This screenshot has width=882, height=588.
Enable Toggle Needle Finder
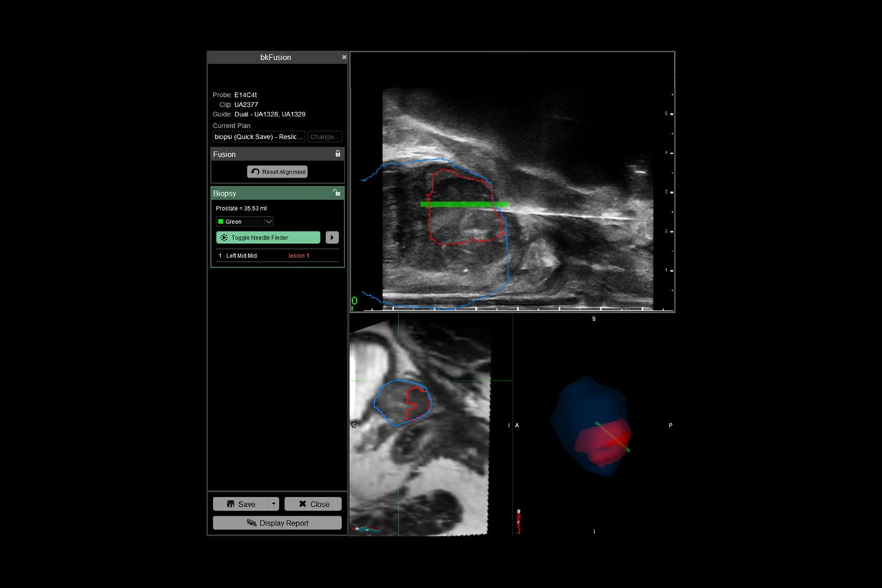267,237
